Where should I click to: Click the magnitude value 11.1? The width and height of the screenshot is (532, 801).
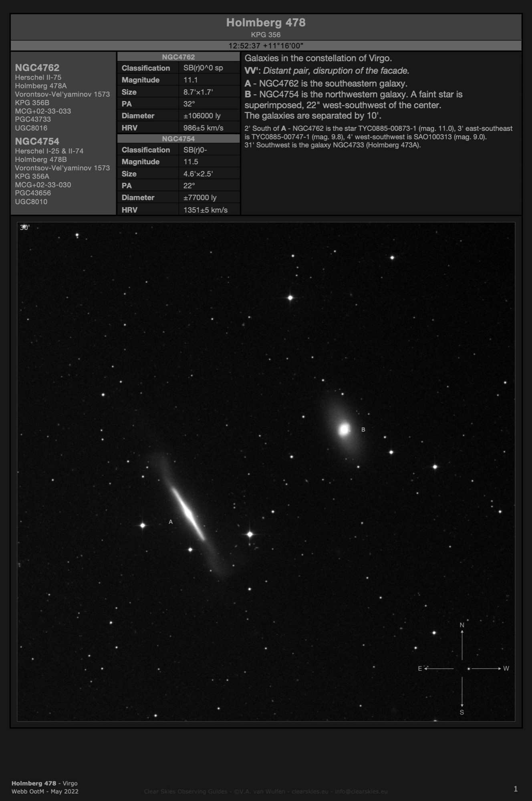point(191,80)
